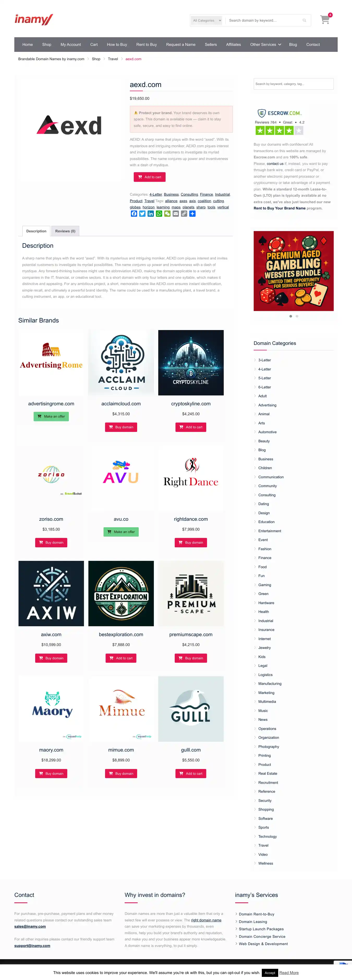
Task: Click the sidebar keyword search field
Action: 293,84
